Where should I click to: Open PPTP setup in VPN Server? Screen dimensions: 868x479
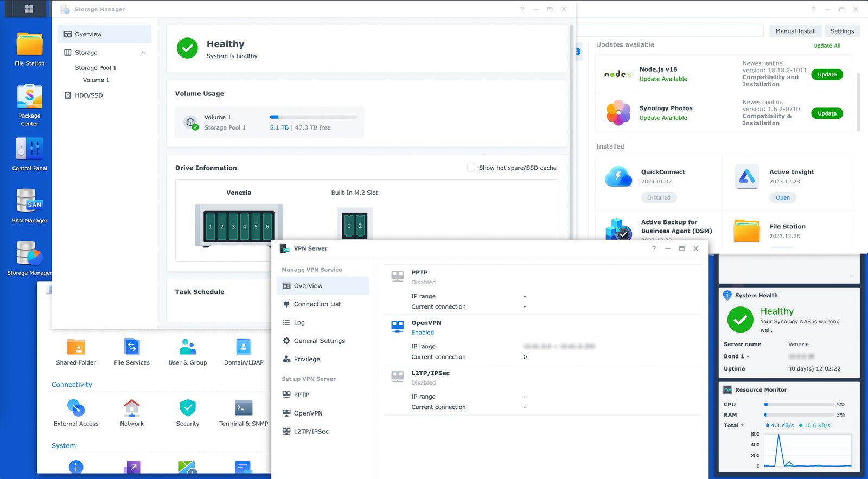323,395
